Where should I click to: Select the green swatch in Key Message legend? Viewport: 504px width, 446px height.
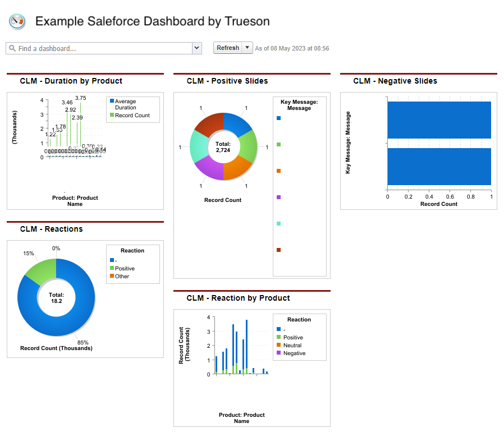coord(279,145)
